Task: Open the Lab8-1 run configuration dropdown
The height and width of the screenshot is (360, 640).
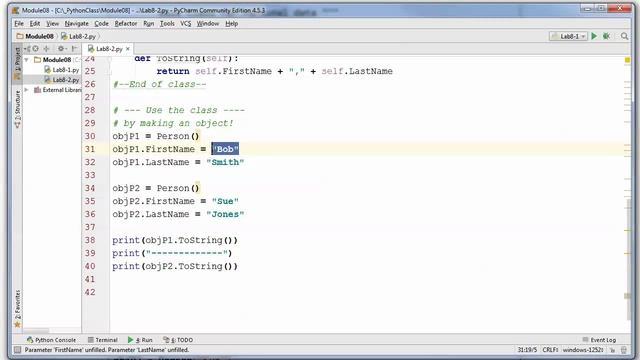Action: [x=568, y=36]
